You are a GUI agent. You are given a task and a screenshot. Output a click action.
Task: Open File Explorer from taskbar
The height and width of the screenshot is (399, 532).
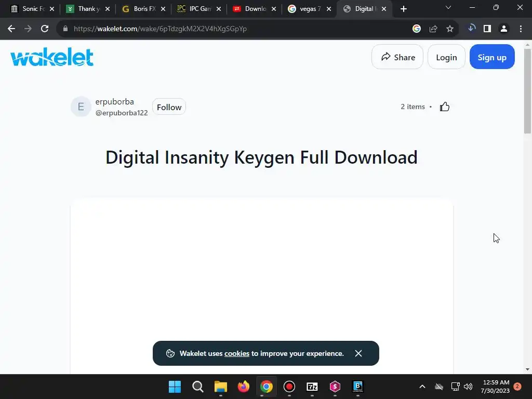pyautogui.click(x=220, y=387)
